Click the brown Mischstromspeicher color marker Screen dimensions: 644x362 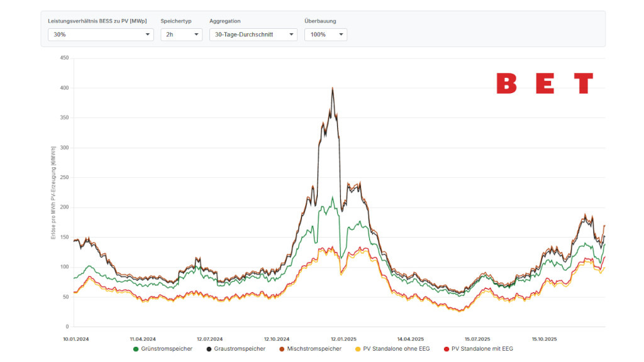pyautogui.click(x=282, y=349)
